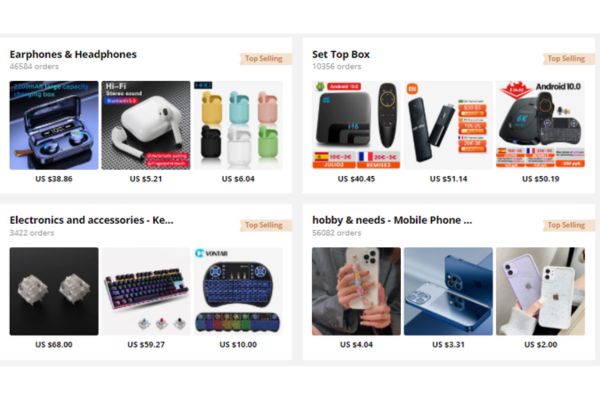
Task: Choose the RGB mechanical keyboard priced US $59.27
Action: [x=146, y=291]
